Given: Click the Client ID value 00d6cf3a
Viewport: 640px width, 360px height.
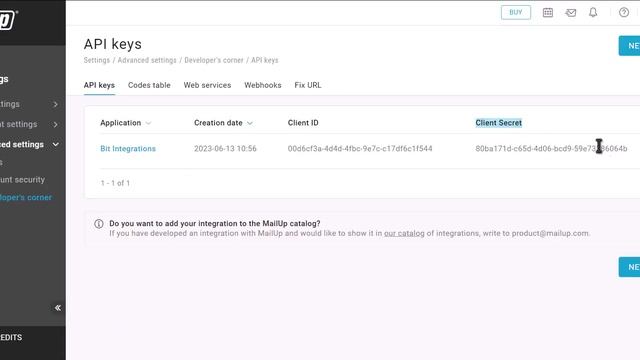Looking at the screenshot, I should [360, 149].
